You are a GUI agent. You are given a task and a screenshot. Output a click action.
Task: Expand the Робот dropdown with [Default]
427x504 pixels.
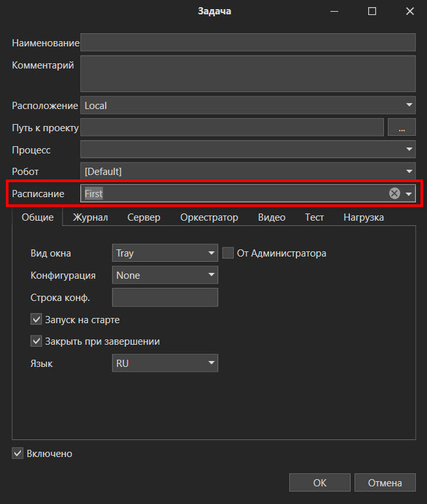(248, 171)
